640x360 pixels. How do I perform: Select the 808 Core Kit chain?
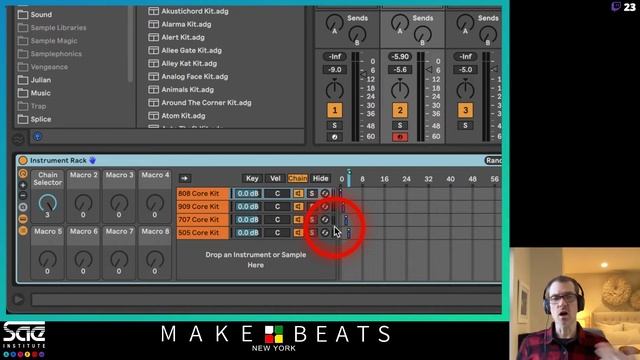[x=203, y=193]
